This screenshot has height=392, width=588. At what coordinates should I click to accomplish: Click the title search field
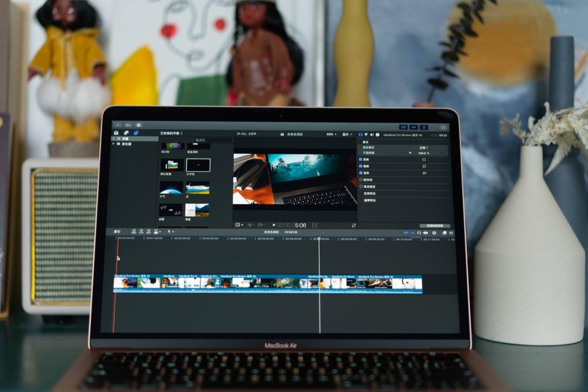tap(213, 140)
